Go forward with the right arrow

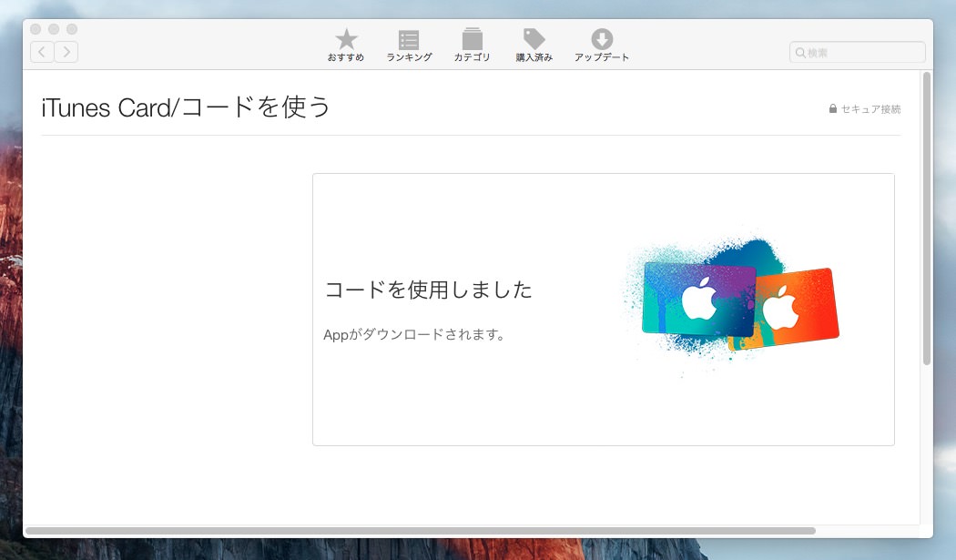(x=66, y=52)
